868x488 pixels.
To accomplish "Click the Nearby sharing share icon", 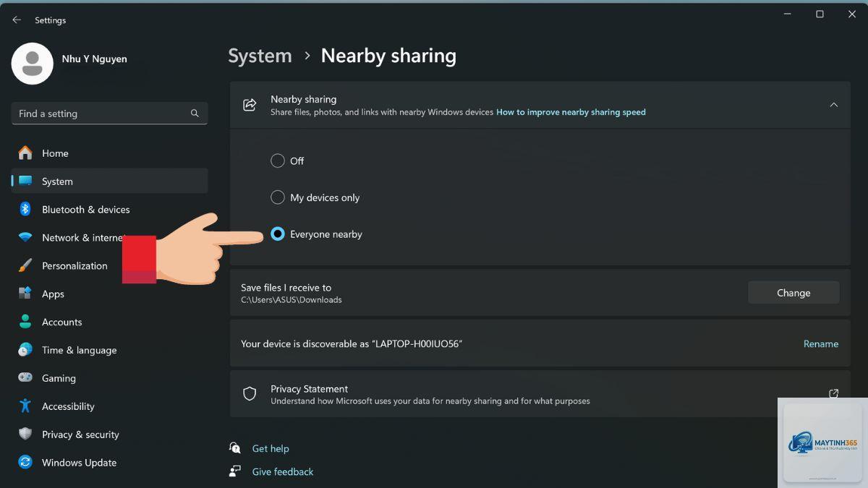I will 250,105.
